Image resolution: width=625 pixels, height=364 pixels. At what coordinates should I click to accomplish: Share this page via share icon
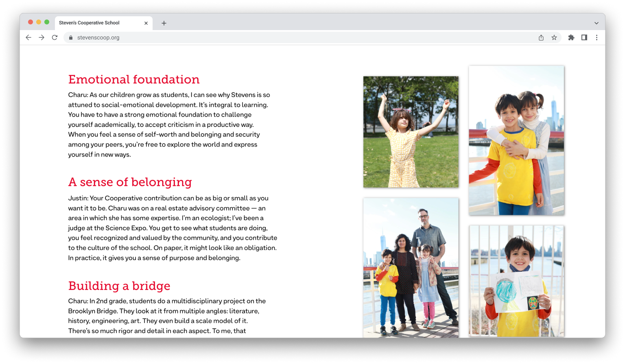(541, 37)
